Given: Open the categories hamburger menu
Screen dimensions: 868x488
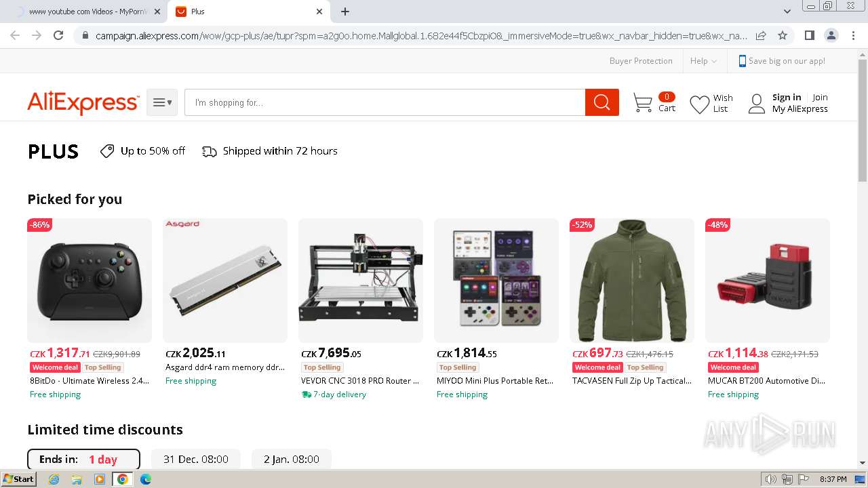Looking at the screenshot, I should pos(162,102).
